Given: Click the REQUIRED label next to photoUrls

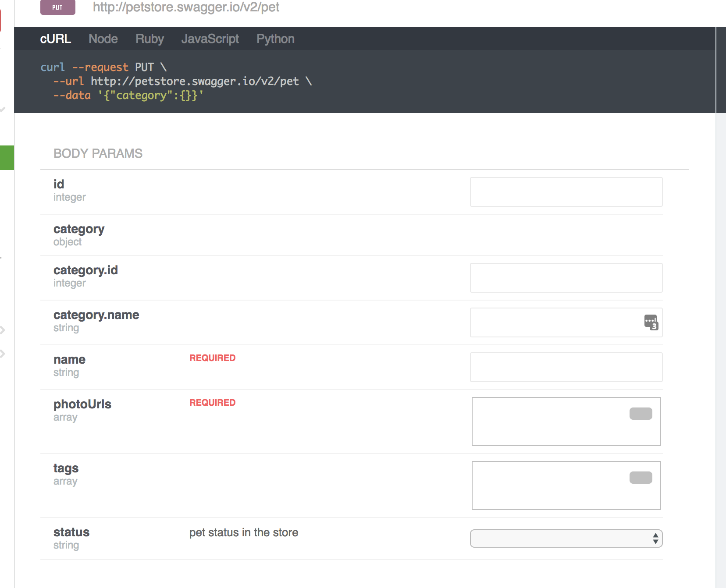Looking at the screenshot, I should pos(212,403).
